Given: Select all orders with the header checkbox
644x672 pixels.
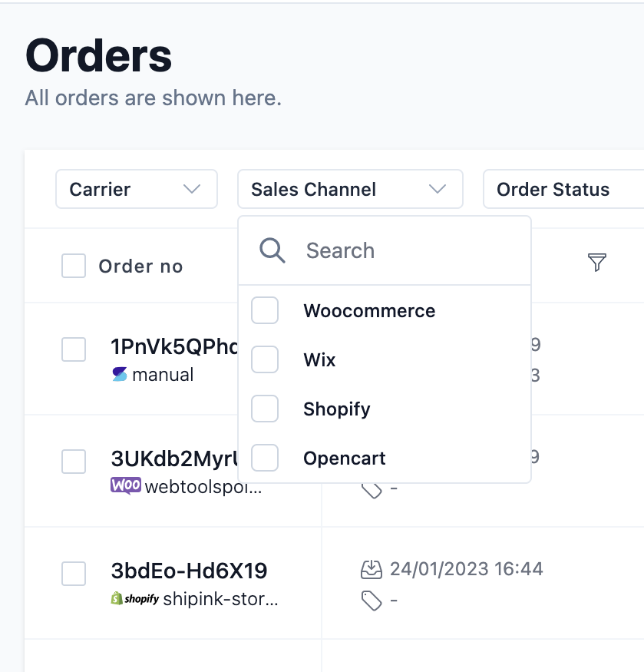Looking at the screenshot, I should (x=73, y=265).
